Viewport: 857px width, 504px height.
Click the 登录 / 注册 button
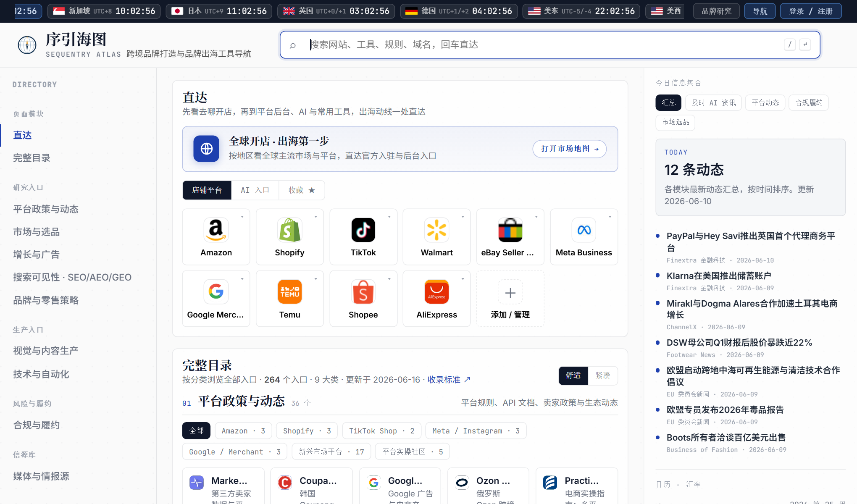[x=811, y=11]
